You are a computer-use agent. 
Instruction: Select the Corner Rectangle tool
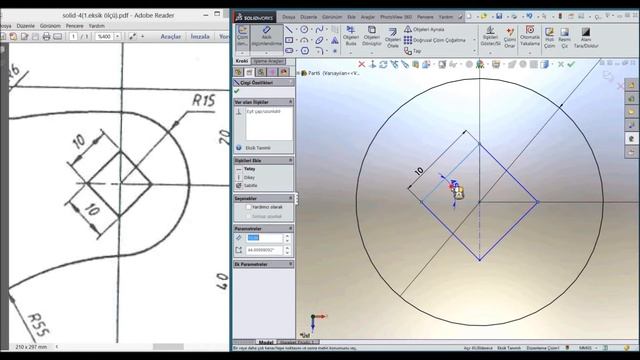coord(289,40)
